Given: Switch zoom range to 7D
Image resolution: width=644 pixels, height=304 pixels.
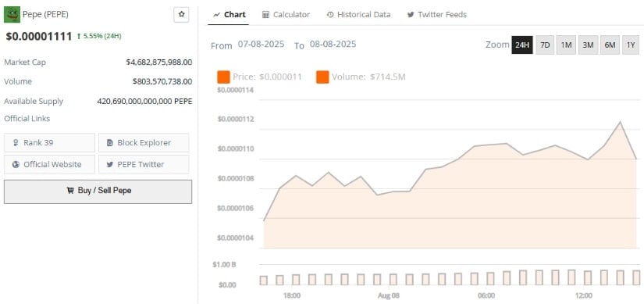Looking at the screenshot, I should click(x=545, y=45).
